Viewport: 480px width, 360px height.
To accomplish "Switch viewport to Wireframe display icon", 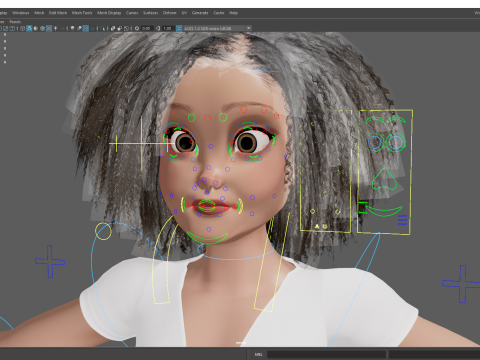I will (x=22, y=28).
